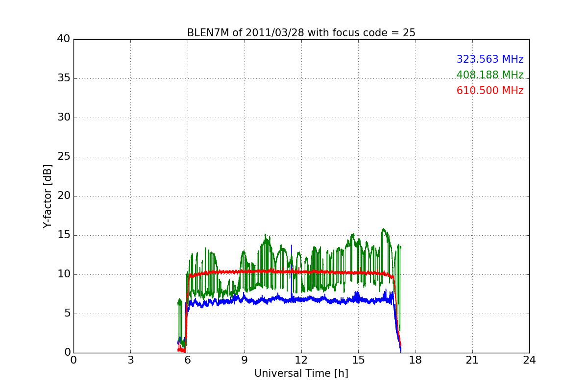Image resolution: width=588 pixels, height=392 pixels.
Task: Click the y-axis tick label 25
Action: [64, 157]
